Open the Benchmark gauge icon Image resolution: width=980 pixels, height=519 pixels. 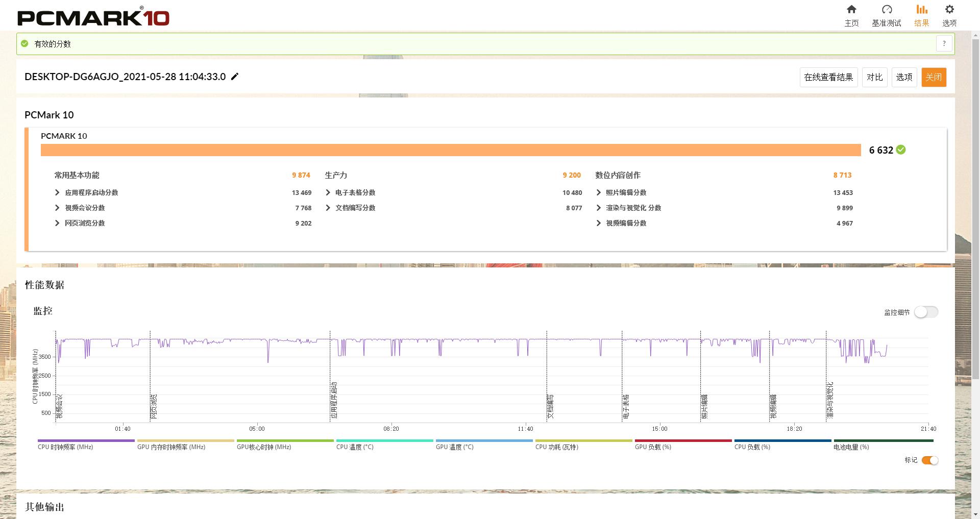pos(887,10)
